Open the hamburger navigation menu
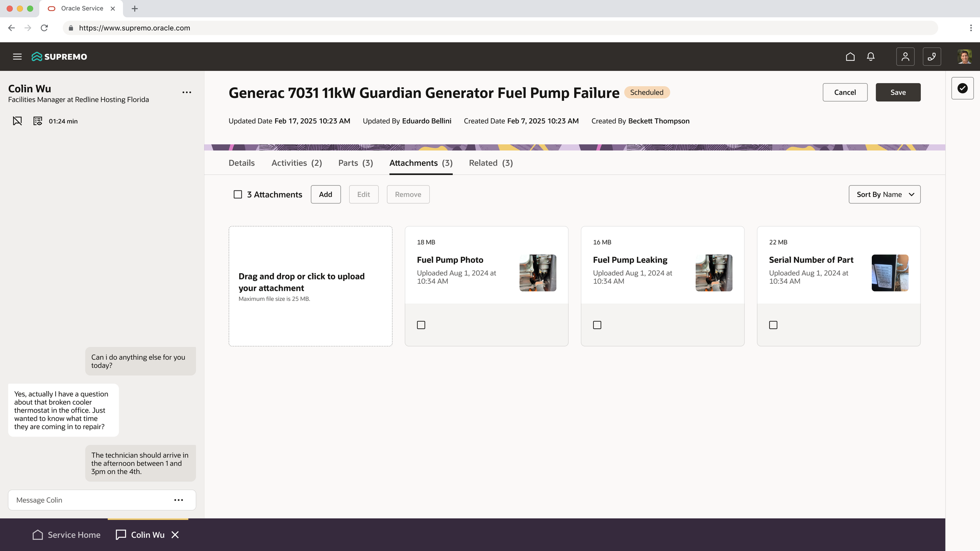The image size is (980, 551). [17, 56]
